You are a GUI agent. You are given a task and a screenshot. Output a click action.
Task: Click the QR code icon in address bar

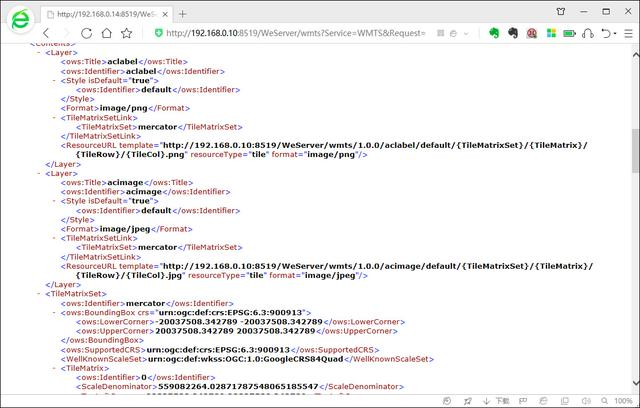click(x=440, y=33)
